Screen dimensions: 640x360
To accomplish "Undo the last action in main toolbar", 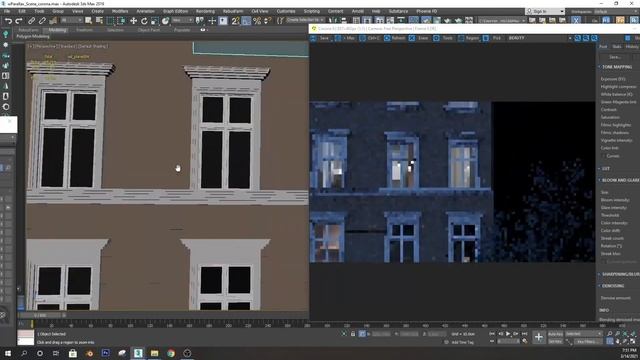I will pos(8,20).
